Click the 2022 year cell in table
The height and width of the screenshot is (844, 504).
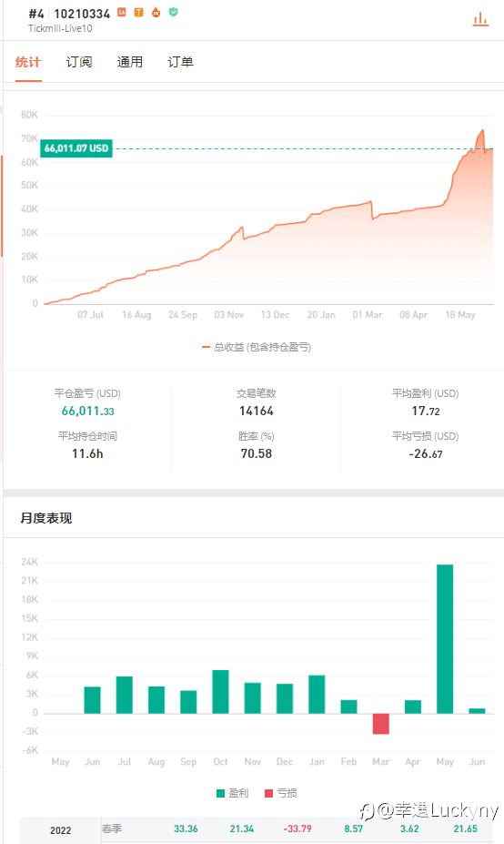(61, 830)
